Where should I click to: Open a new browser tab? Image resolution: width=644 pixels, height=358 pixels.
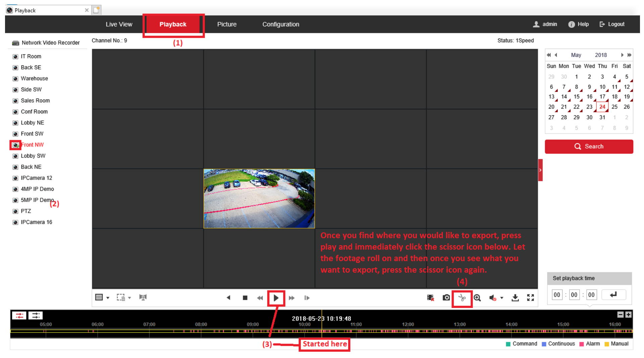tap(97, 10)
